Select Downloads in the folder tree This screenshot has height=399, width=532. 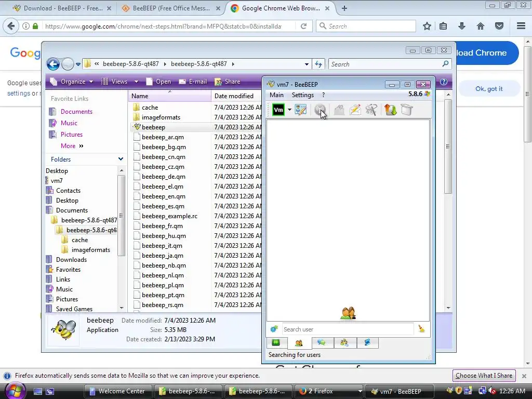point(71,260)
